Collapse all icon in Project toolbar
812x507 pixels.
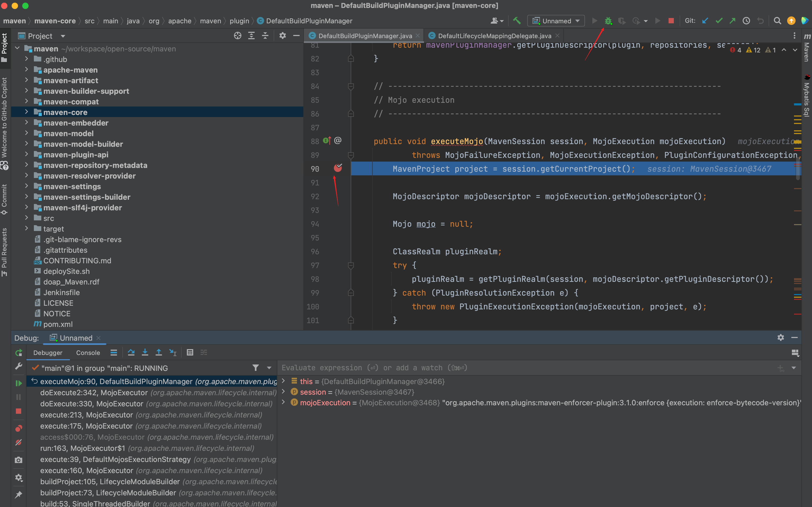click(265, 35)
